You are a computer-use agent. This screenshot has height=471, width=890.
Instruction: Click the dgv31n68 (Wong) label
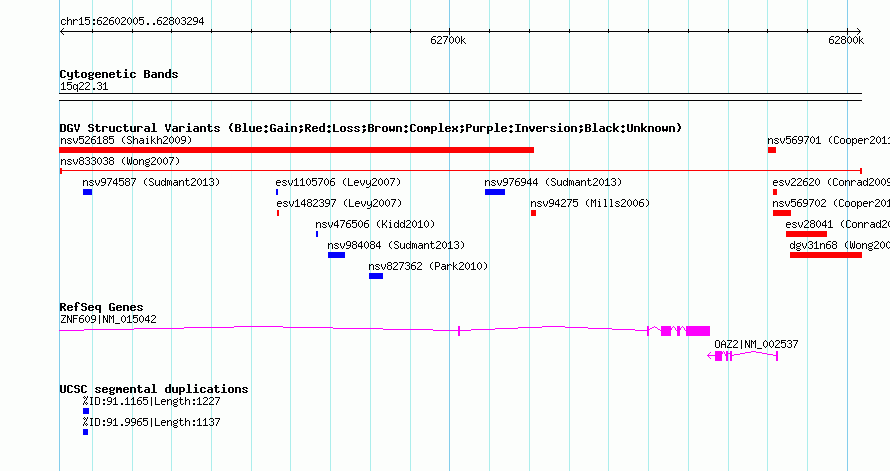(x=839, y=245)
